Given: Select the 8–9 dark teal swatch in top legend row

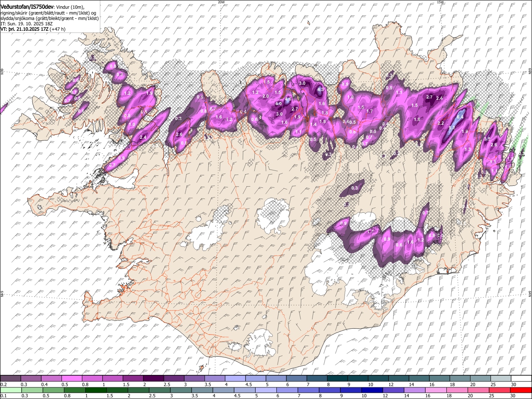Looking at the screenshot, I should (x=337, y=379).
